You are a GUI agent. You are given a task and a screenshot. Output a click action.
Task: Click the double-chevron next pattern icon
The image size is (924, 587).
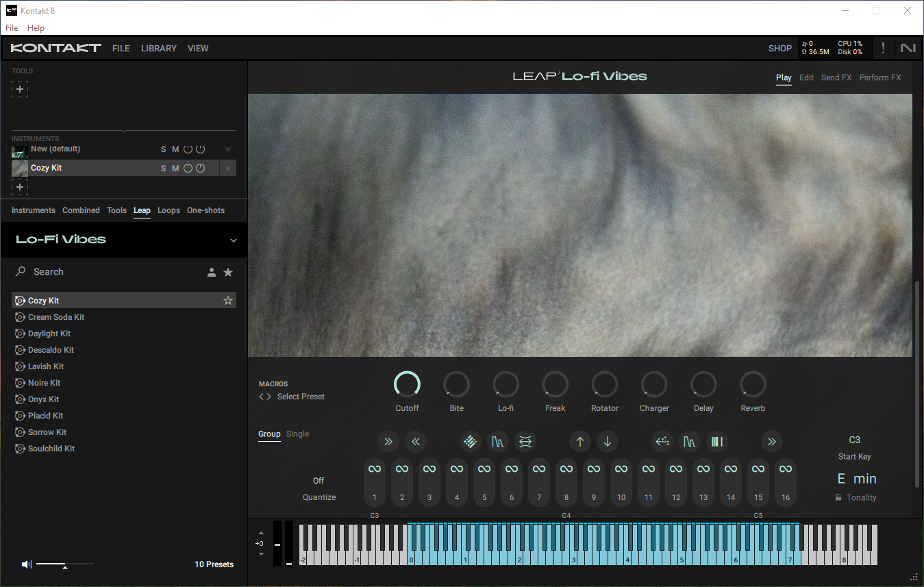pyautogui.click(x=388, y=441)
